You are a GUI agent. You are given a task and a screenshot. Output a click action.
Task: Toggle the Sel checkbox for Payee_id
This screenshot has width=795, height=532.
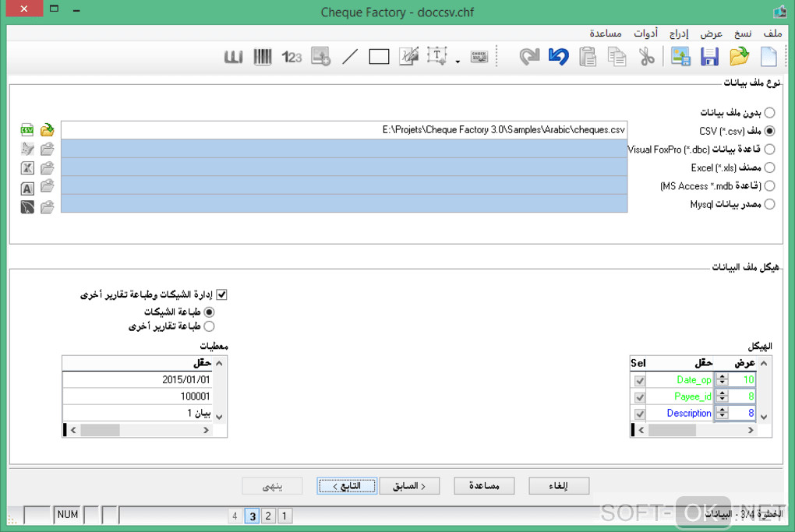[640, 396]
